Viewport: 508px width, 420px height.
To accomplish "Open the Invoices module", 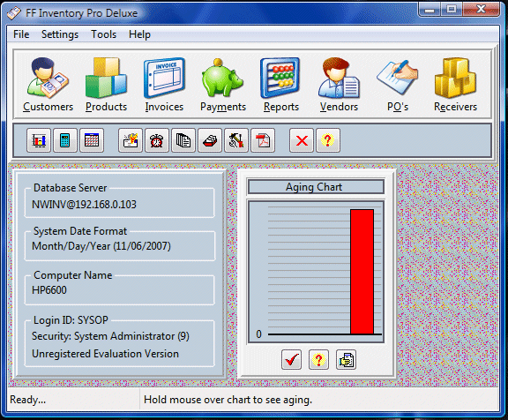I will 164,85.
